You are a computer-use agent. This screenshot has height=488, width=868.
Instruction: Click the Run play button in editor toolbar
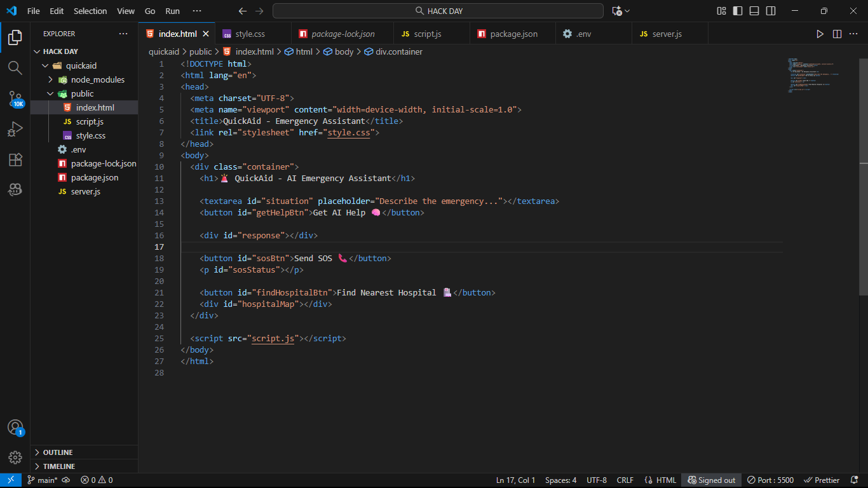pyautogui.click(x=820, y=34)
